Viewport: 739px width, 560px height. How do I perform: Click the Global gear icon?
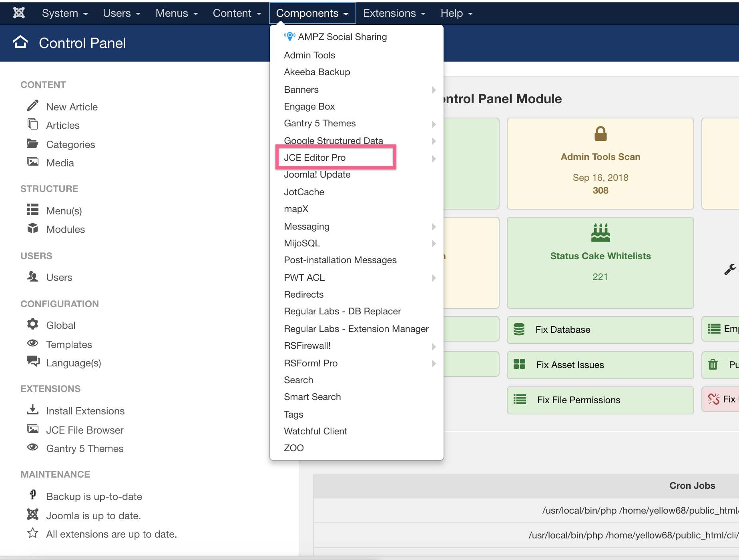tap(33, 324)
